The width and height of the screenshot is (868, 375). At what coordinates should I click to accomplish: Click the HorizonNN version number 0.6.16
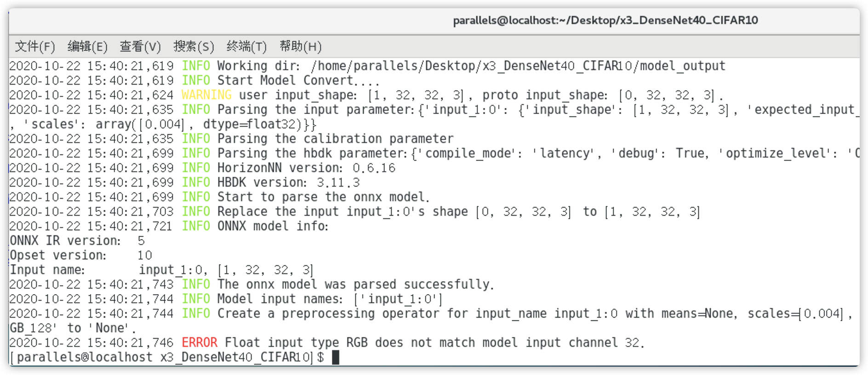click(x=374, y=168)
